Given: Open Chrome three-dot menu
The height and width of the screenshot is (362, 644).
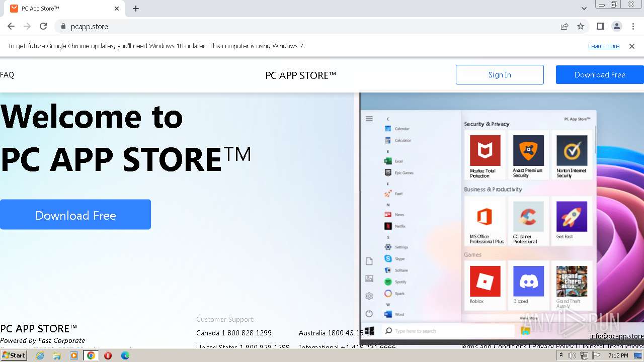Looking at the screenshot, I should [633, 26].
